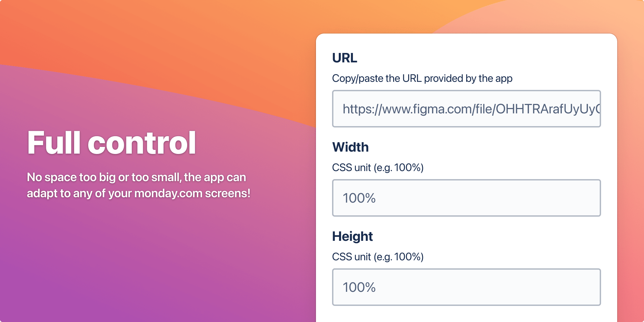
Task: Click the URL input field
Action: pyautogui.click(x=466, y=109)
